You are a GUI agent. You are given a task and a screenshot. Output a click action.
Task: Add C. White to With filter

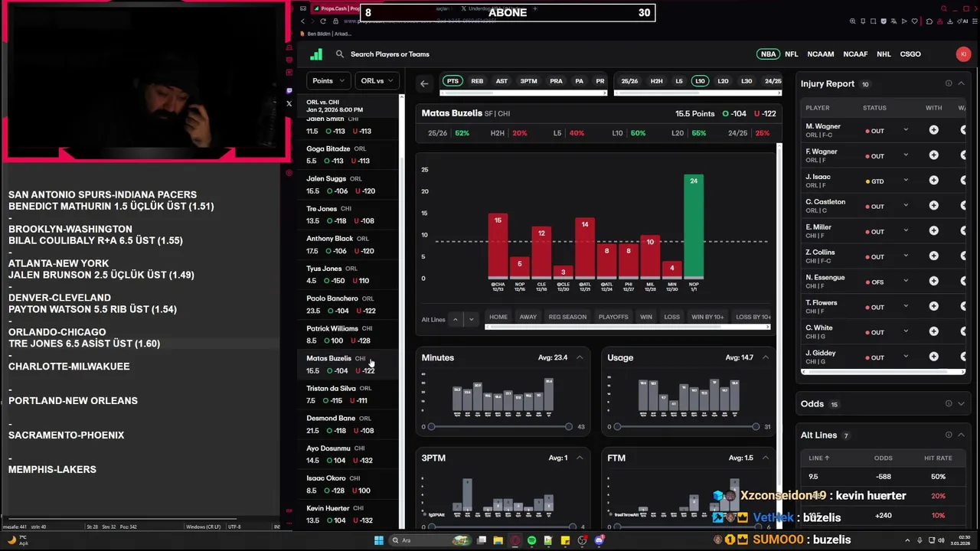click(933, 332)
